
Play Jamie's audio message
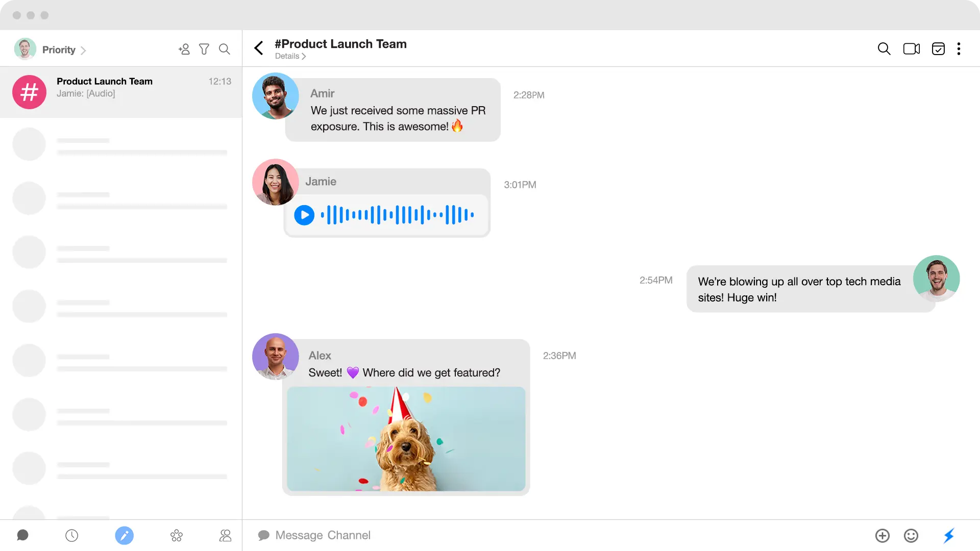(304, 215)
